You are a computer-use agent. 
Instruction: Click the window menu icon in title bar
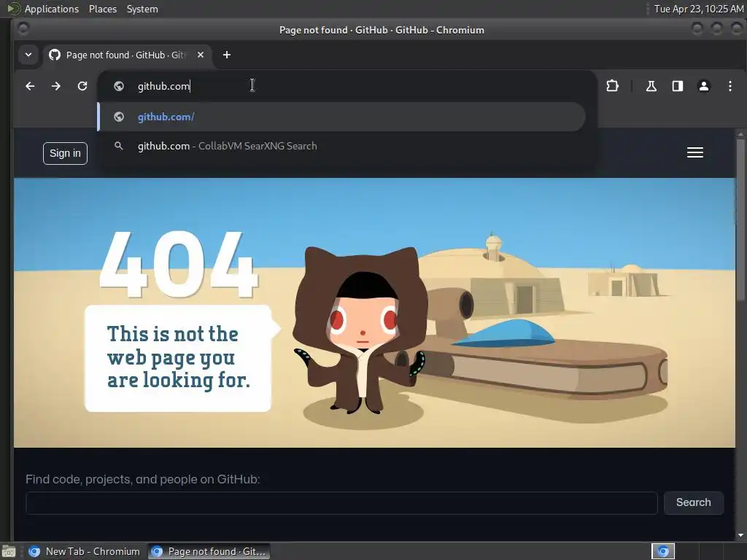[23, 29]
